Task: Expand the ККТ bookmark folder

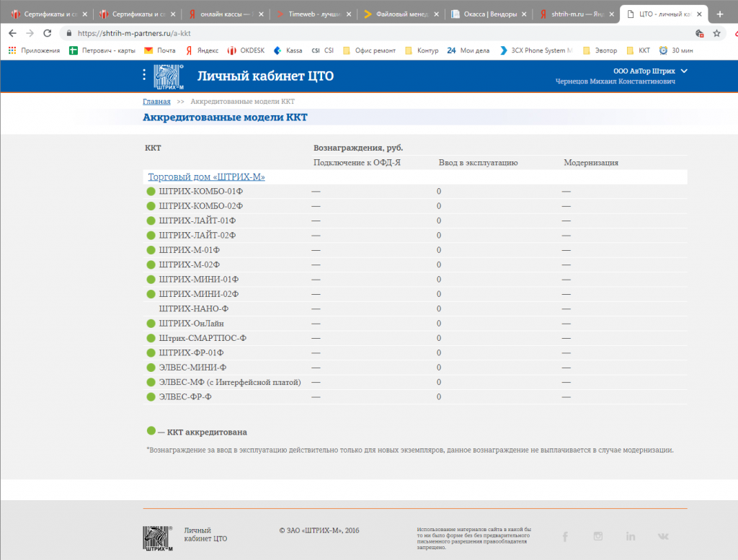Action: click(x=639, y=50)
